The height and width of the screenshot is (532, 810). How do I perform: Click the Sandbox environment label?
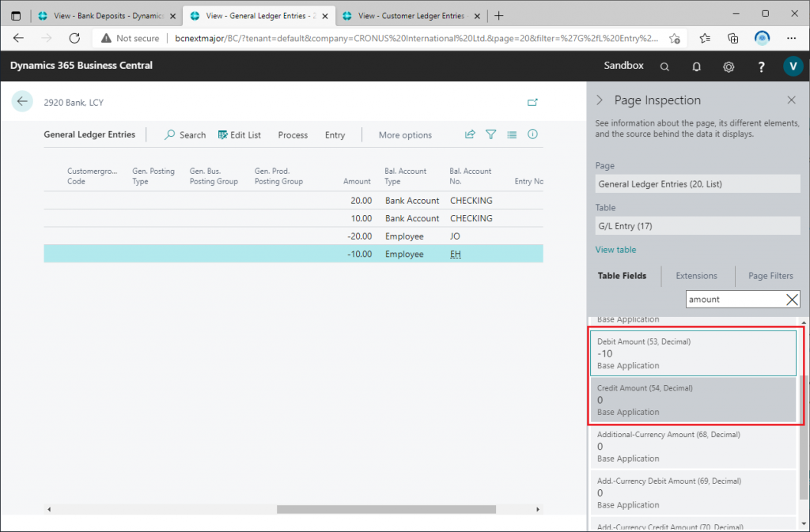(623, 66)
